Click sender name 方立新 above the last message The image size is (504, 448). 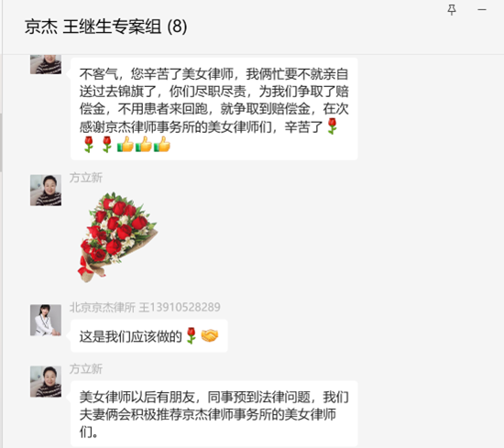(x=86, y=368)
